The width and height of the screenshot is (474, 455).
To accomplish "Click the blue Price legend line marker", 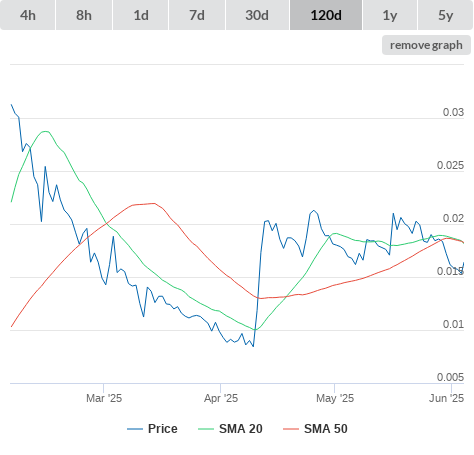I will (x=135, y=429).
